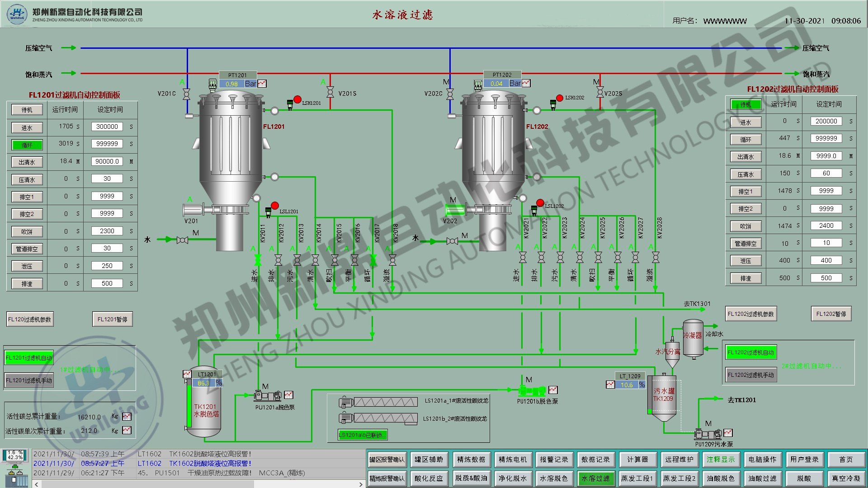
Task: Click the V201S steam valve
Action: click(330, 92)
